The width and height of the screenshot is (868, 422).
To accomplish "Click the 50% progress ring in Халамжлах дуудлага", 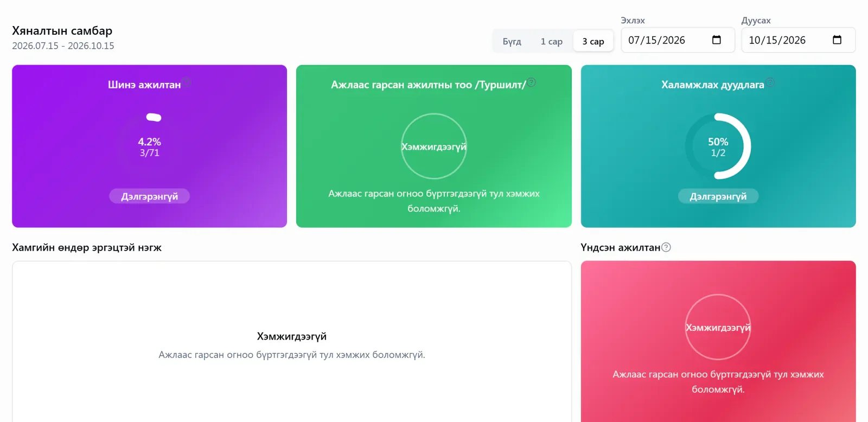I will (718, 146).
